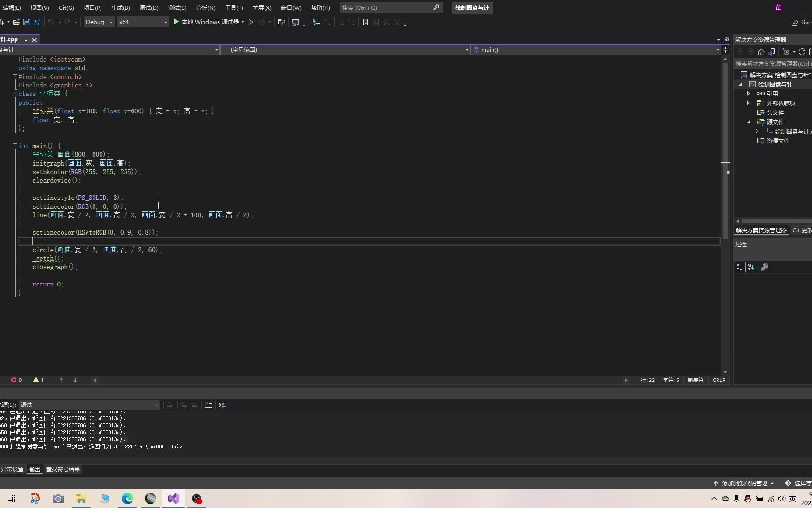The height and width of the screenshot is (508, 812).
Task: Open the 调试(D) menu
Action: point(149,8)
